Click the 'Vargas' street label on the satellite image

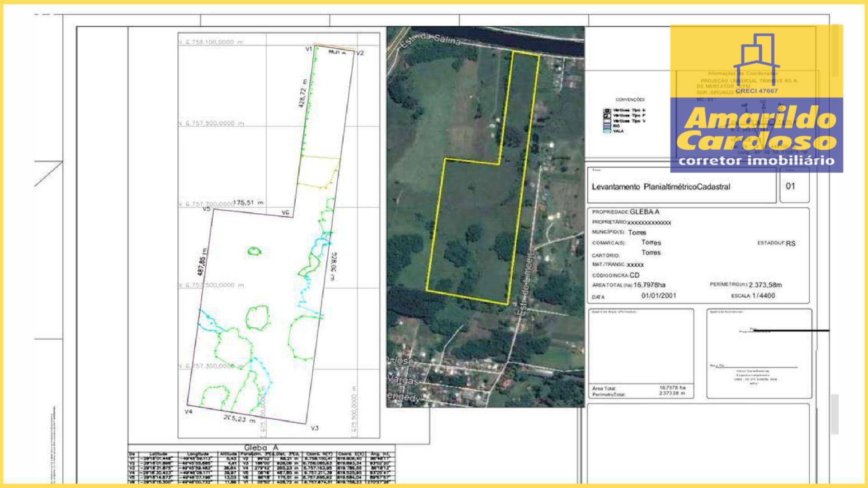tap(403, 381)
